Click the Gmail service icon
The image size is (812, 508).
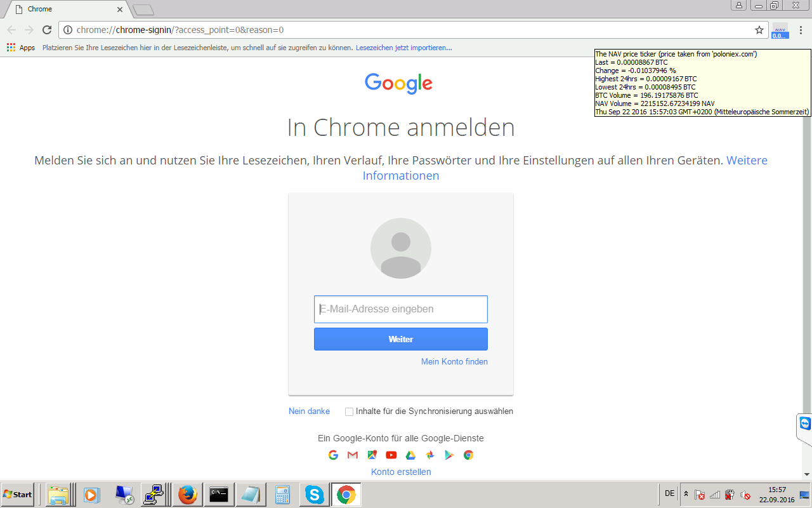point(353,455)
